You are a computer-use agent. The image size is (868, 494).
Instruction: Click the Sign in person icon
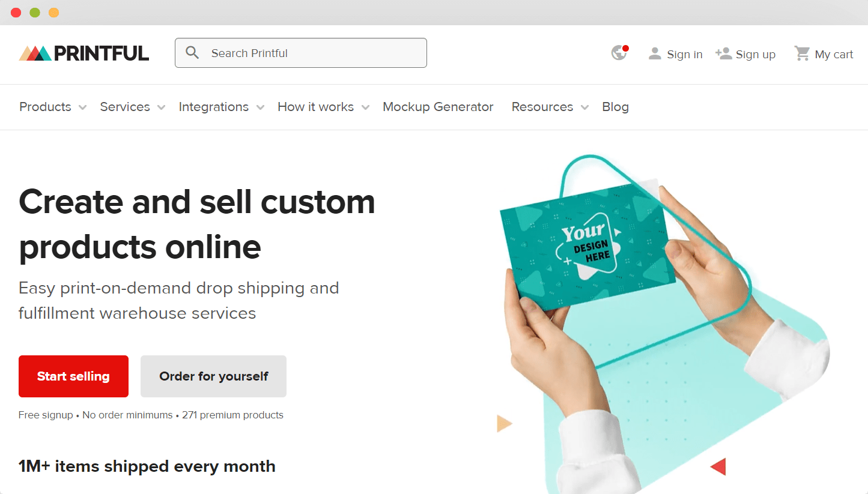(x=655, y=54)
